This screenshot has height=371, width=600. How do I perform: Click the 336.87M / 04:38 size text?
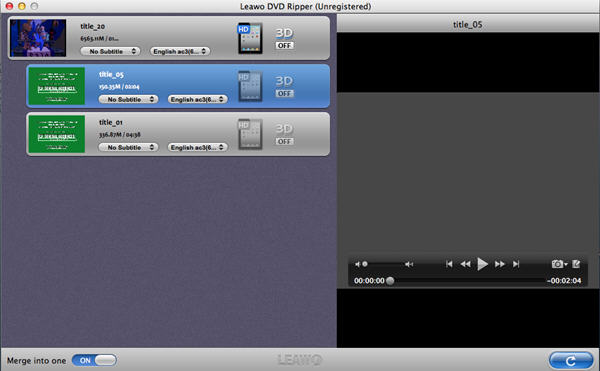120,135
